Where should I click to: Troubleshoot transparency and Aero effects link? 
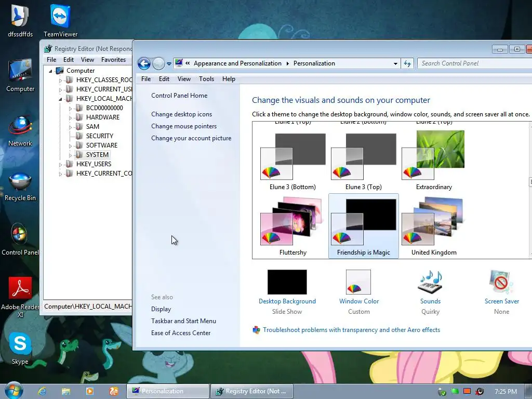351,330
